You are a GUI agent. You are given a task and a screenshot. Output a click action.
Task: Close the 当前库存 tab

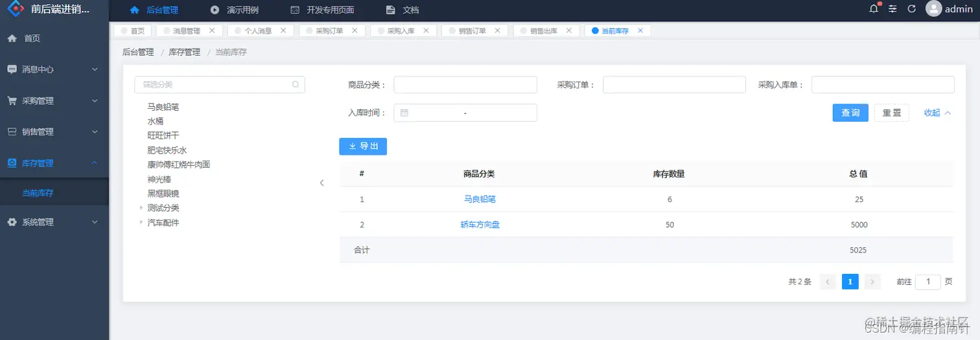click(640, 30)
